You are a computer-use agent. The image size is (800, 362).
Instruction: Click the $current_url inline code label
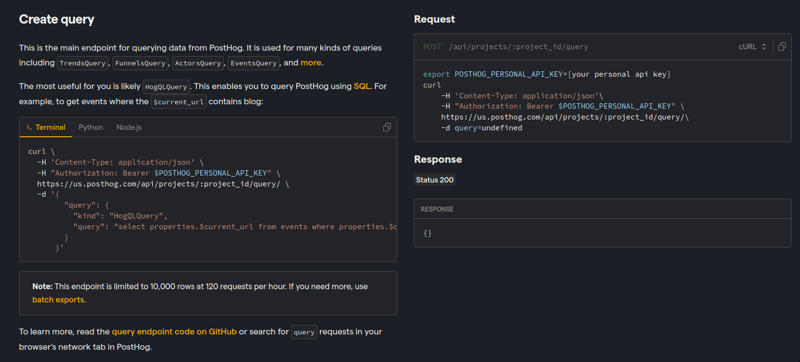(179, 101)
